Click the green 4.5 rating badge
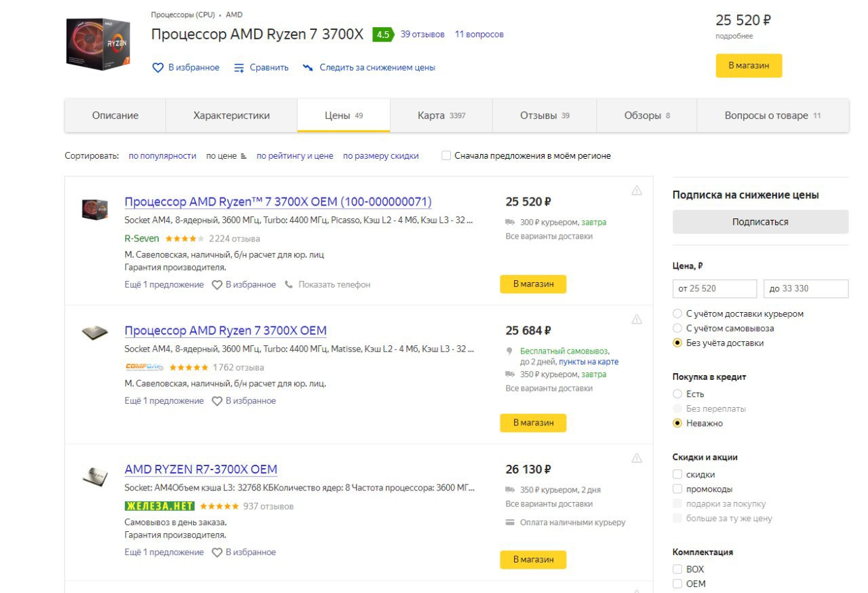Image resolution: width=868 pixels, height=593 pixels. coord(383,35)
